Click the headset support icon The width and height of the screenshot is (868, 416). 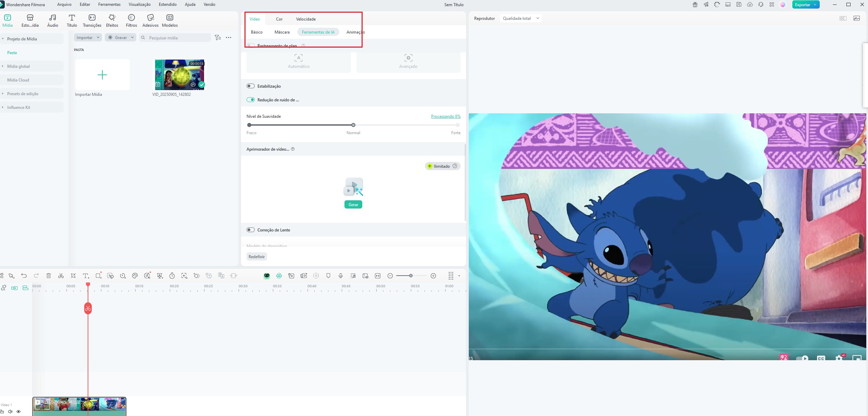click(761, 4)
